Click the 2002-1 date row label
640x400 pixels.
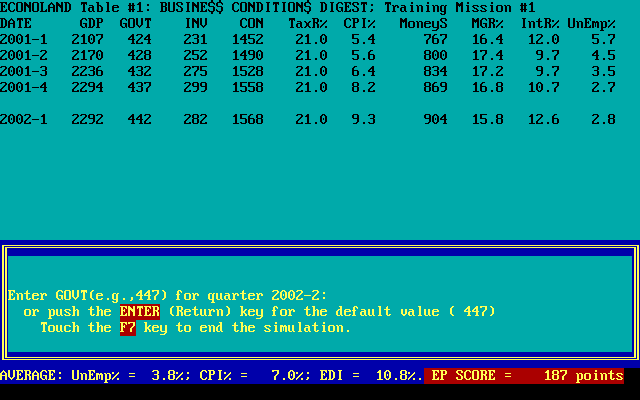pyautogui.click(x=24, y=120)
